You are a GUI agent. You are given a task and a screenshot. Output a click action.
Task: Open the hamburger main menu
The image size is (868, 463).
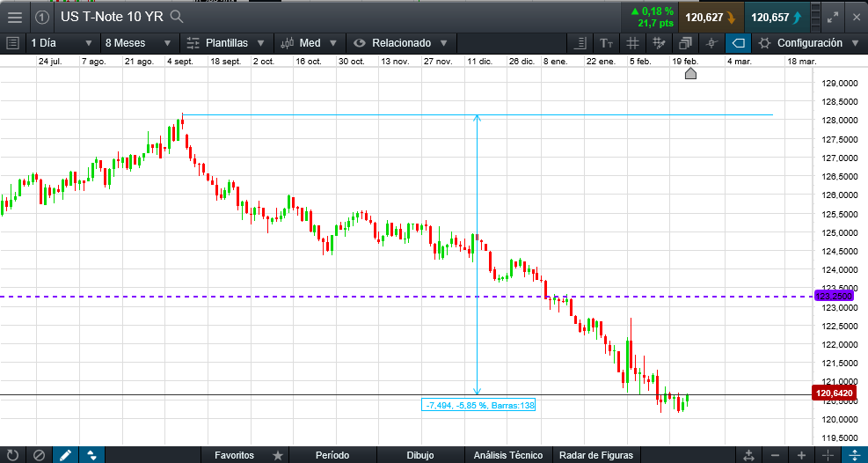[15, 18]
